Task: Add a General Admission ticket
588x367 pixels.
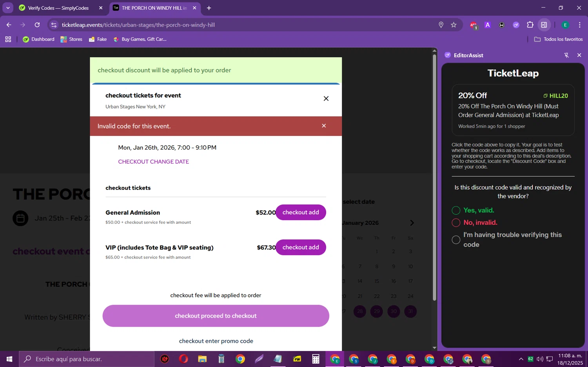Action: coord(301,212)
